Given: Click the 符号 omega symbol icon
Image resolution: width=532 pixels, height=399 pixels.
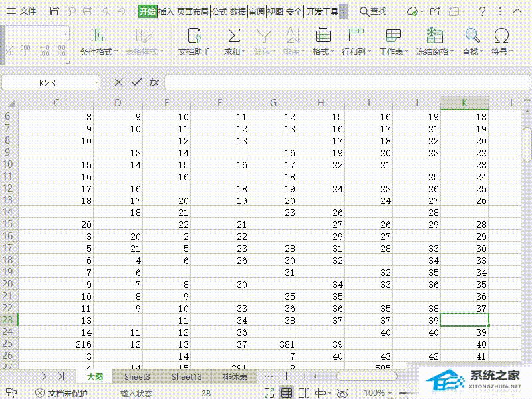Looking at the screenshot, I should [501, 36].
